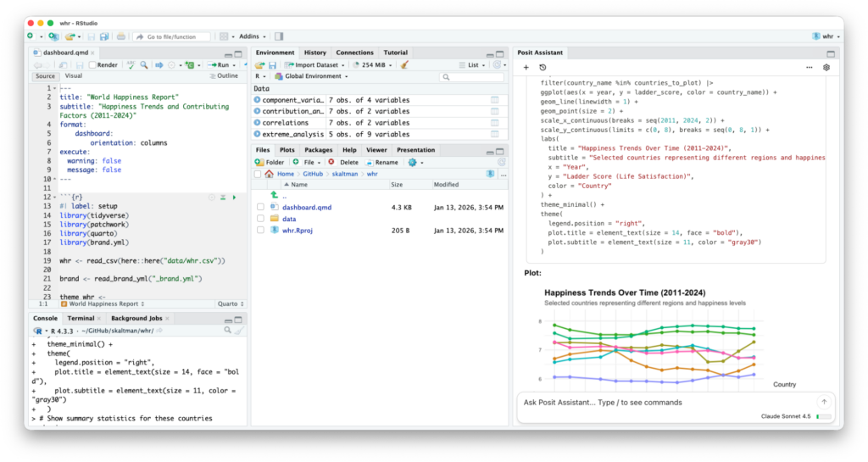Expand the extreme_analysis data object
The height and width of the screenshot is (462, 868).
coord(257,135)
